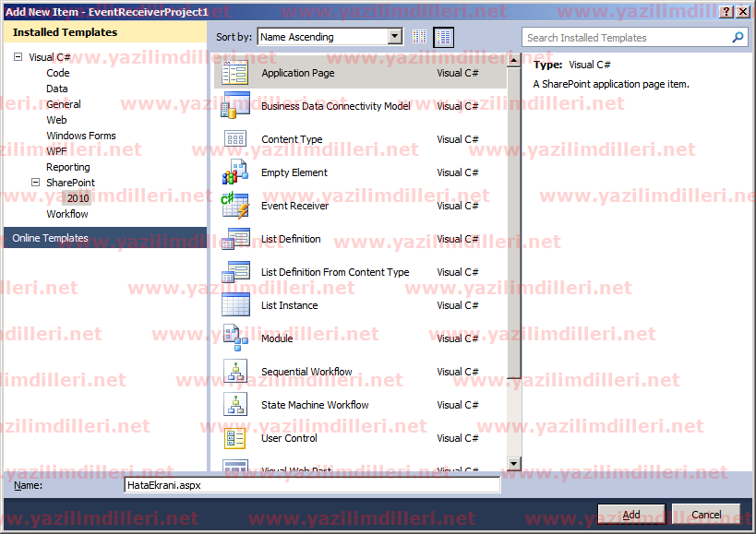756x534 pixels.
Task: Click the Module label
Action: (277, 338)
